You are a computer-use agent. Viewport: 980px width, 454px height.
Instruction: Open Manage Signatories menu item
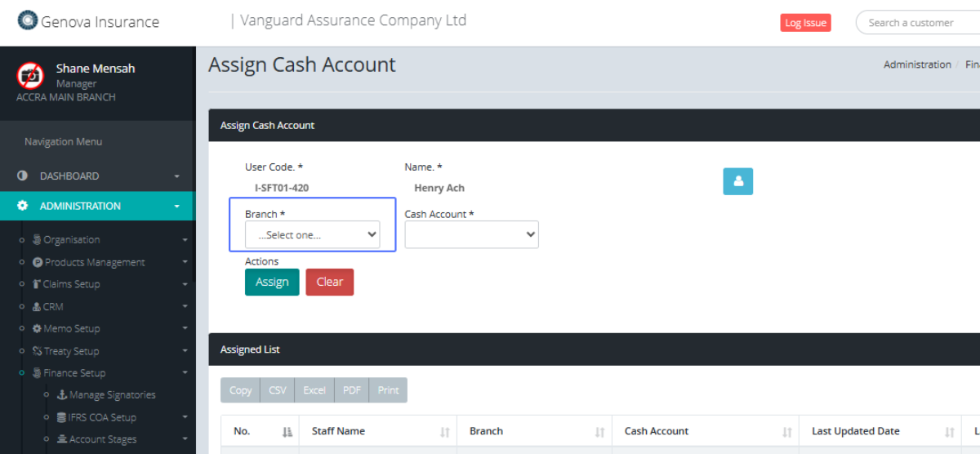tap(112, 395)
